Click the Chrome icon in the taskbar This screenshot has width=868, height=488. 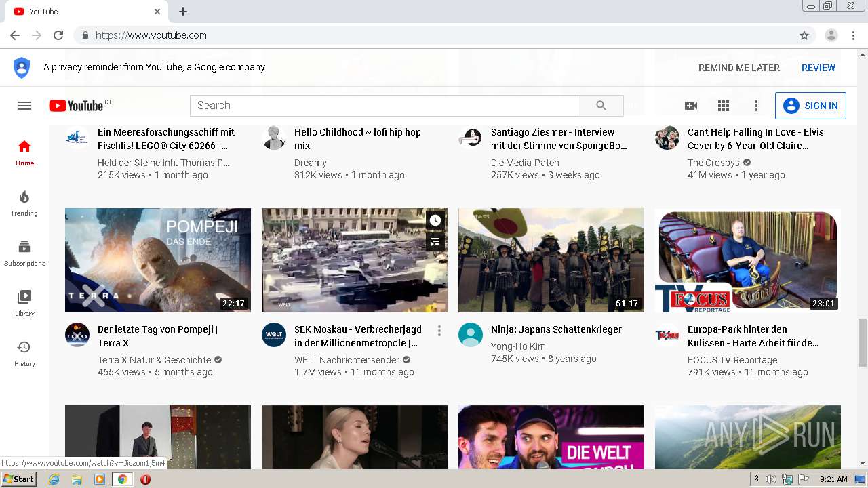coord(122,479)
